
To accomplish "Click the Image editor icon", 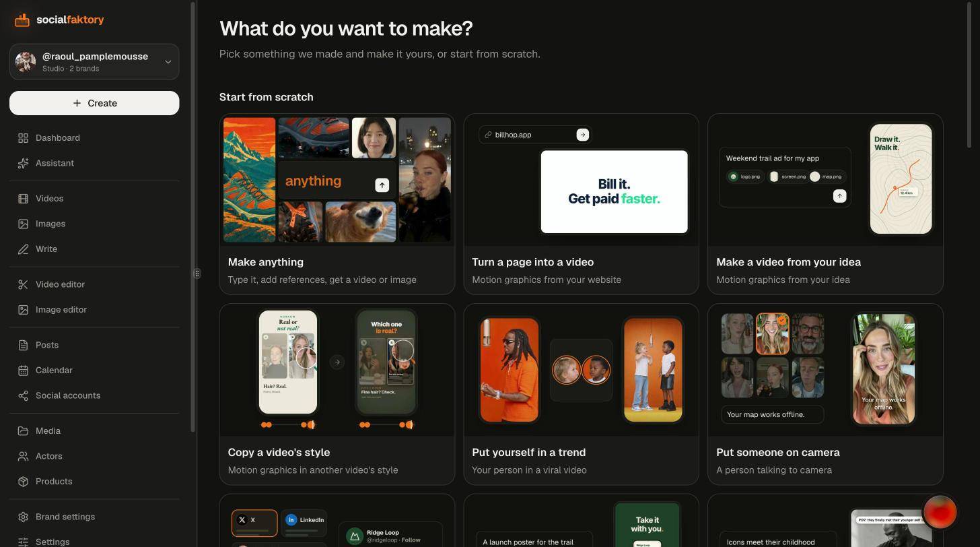I will 23,310.
